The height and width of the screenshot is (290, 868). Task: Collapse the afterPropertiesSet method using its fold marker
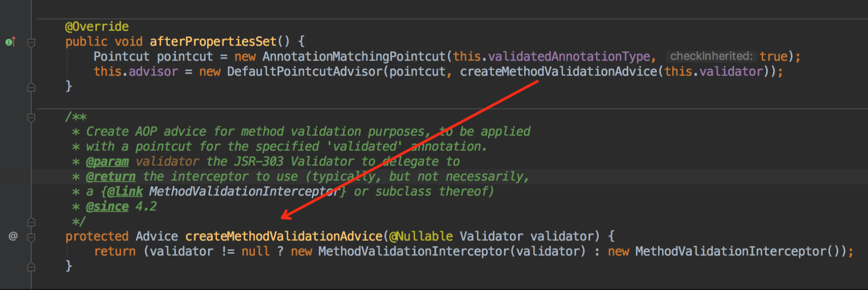31,43
